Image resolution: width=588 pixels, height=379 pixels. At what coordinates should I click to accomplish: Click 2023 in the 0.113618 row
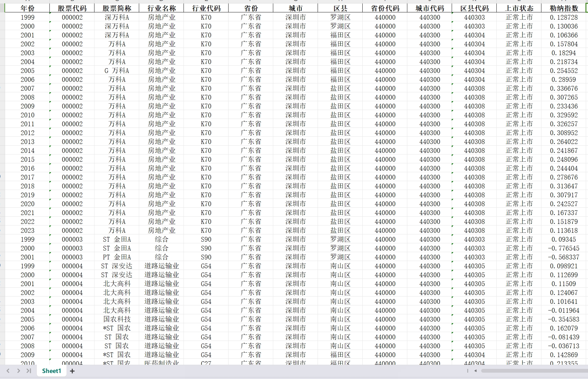[27, 231]
